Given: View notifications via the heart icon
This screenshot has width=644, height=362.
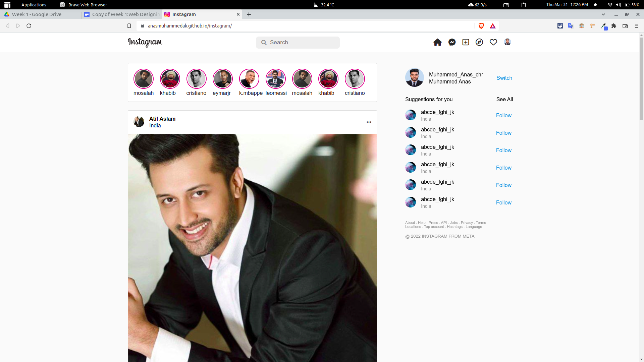Looking at the screenshot, I should pos(493,42).
